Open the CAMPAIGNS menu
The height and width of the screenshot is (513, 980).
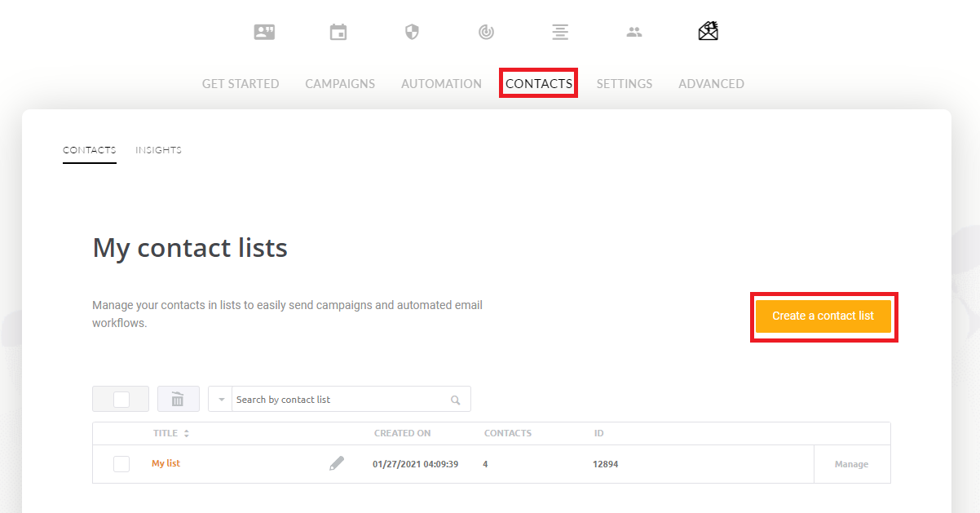[x=340, y=83]
